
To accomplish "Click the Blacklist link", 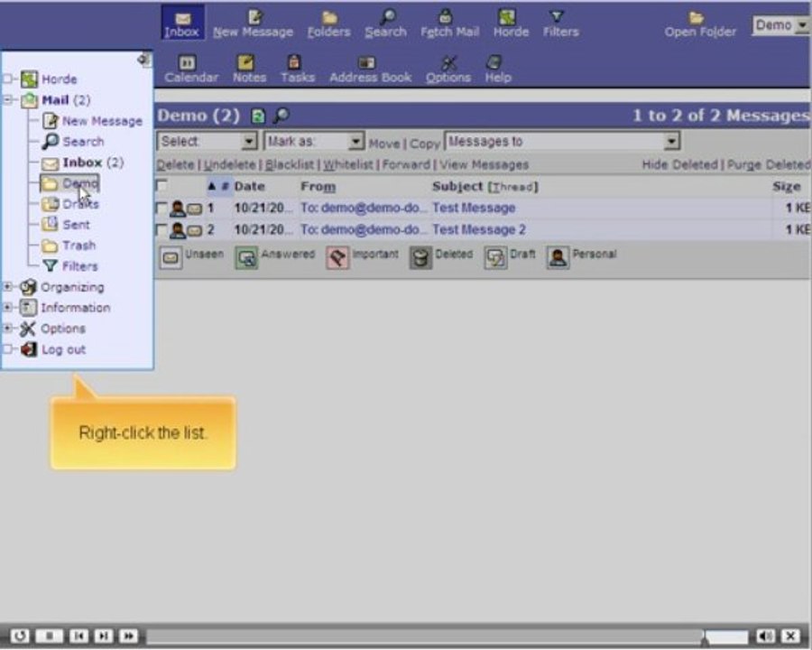I will [x=290, y=165].
